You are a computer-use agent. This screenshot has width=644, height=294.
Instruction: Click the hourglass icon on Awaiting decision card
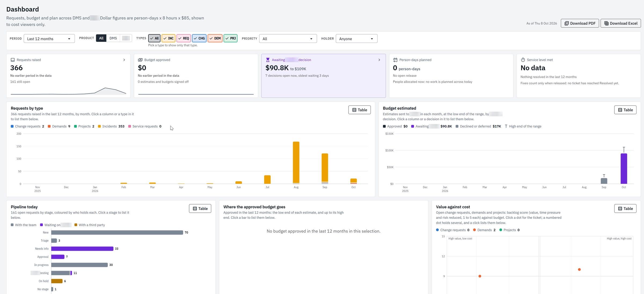pyautogui.click(x=268, y=60)
